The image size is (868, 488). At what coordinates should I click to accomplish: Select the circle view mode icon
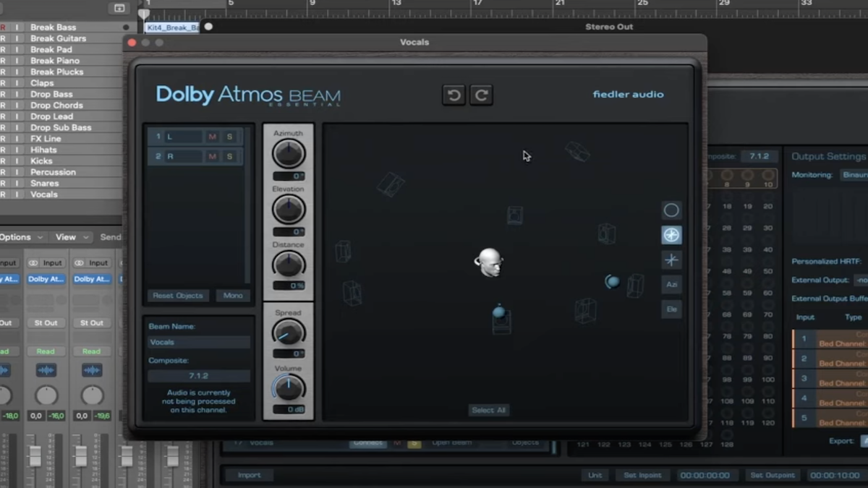click(671, 210)
